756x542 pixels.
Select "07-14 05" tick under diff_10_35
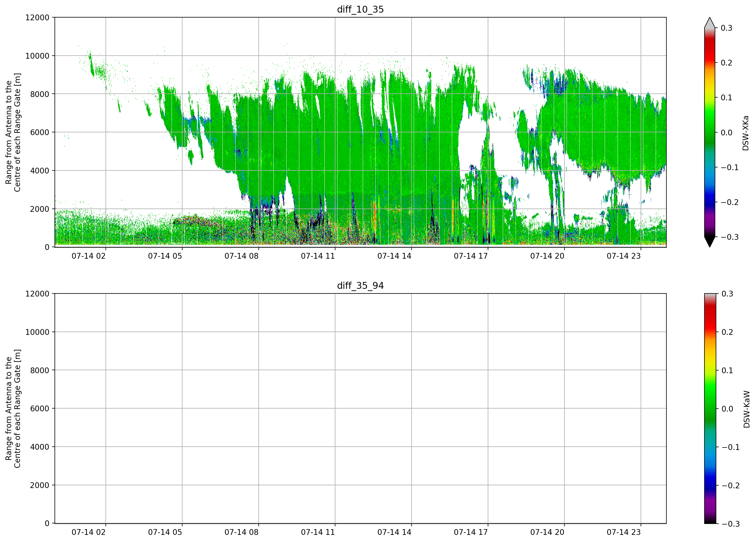[165, 256]
